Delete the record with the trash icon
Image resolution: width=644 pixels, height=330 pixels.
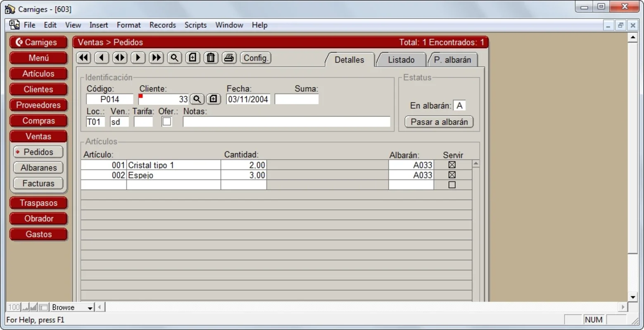click(x=211, y=58)
